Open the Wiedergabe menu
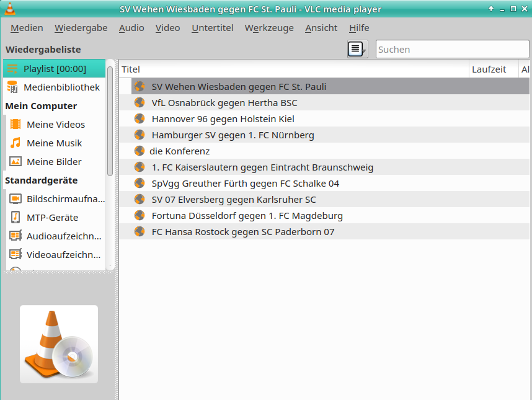Screen dimensions: 532x400 pos(81,28)
